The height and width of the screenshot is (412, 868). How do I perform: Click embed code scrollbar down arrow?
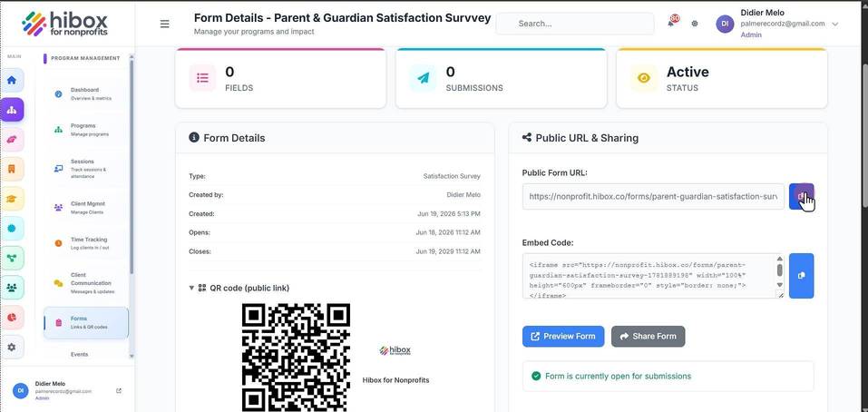point(779,285)
